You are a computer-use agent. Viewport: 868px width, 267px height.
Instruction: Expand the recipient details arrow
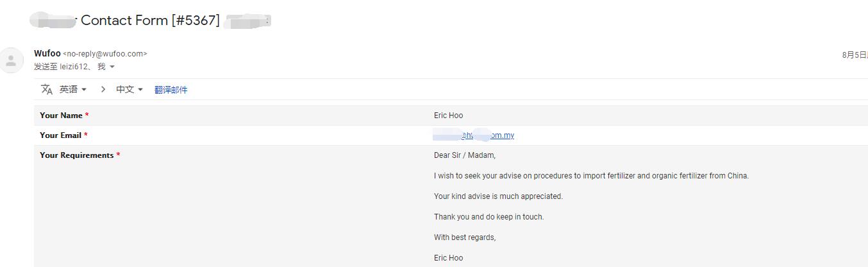click(112, 67)
